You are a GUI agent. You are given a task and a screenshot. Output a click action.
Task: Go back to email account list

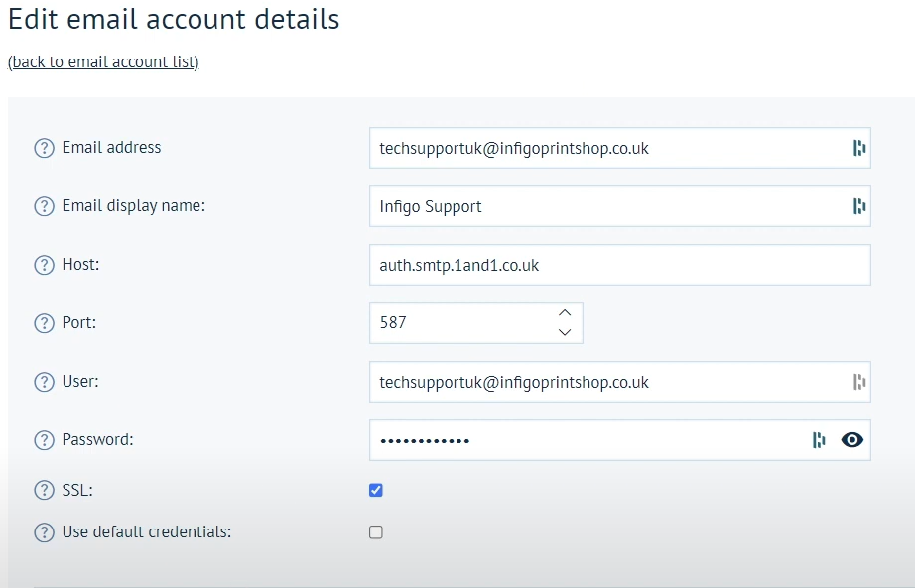click(103, 62)
